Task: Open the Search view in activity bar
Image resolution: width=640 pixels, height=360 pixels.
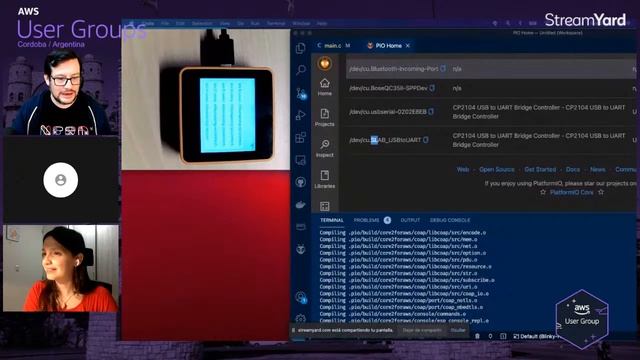Action: click(x=301, y=70)
